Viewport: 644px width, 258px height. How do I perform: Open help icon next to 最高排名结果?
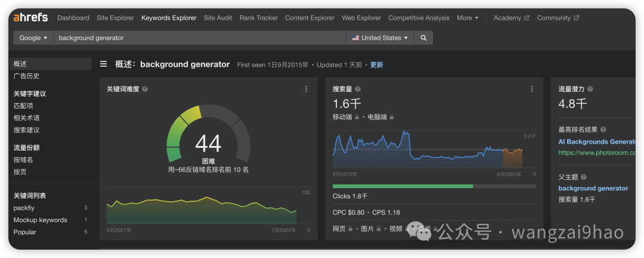(603, 130)
